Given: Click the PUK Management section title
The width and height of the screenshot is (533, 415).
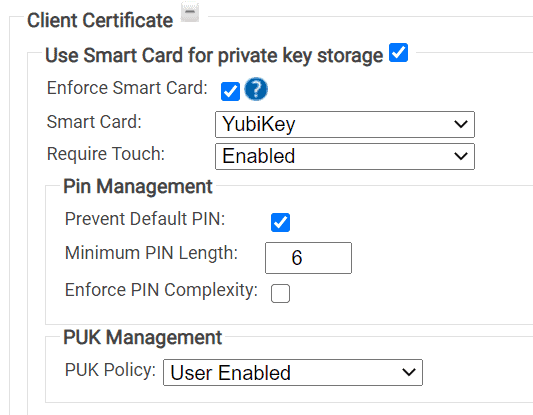Looking at the screenshot, I should [142, 338].
